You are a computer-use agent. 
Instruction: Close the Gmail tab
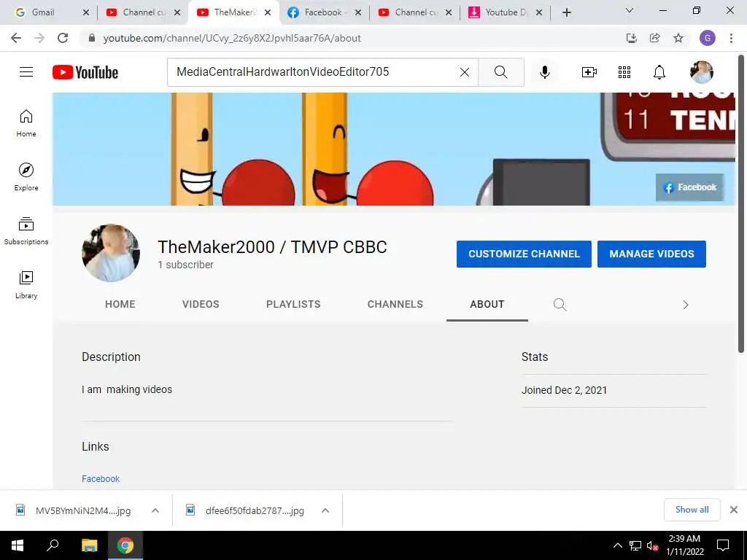point(86,12)
